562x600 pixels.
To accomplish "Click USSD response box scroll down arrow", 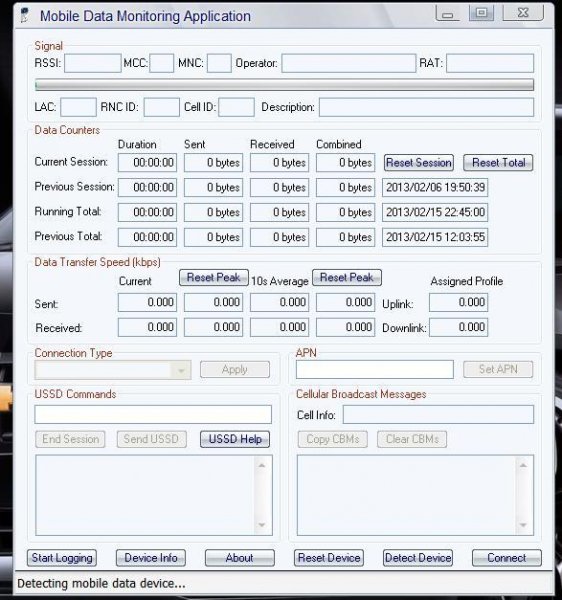I will 262,525.
